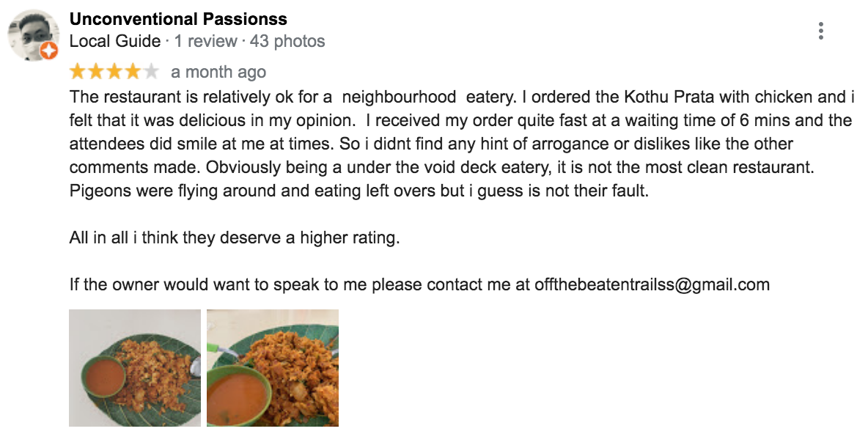Open the first Kothu Prata photo thumbnail
868x434 pixels.
click(135, 367)
